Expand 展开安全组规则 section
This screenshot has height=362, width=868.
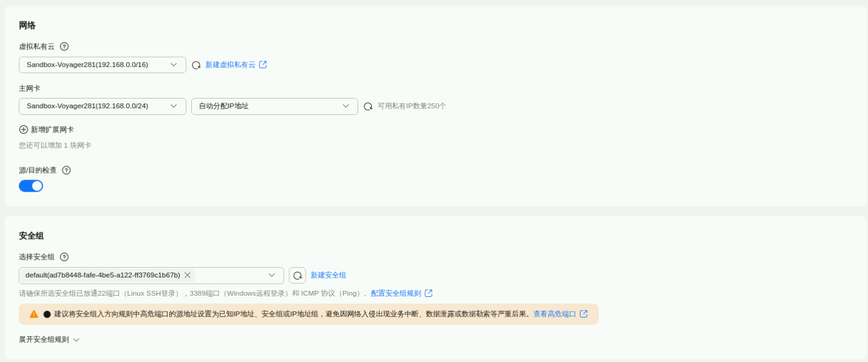click(x=49, y=339)
